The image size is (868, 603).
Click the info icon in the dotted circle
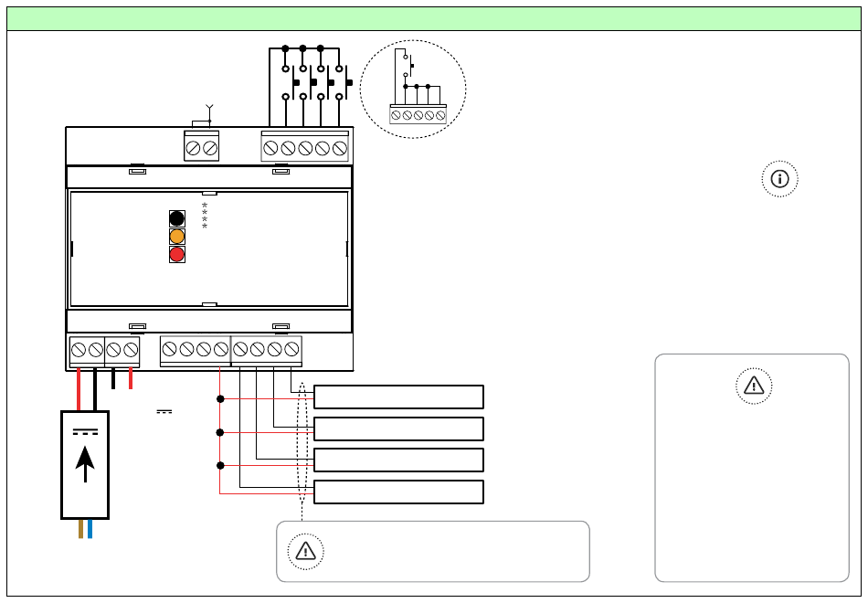[x=779, y=179]
